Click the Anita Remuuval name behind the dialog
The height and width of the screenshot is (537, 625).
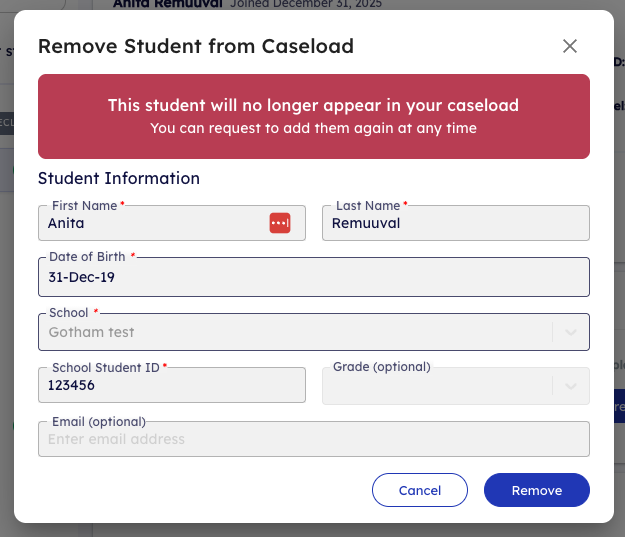click(x=167, y=4)
